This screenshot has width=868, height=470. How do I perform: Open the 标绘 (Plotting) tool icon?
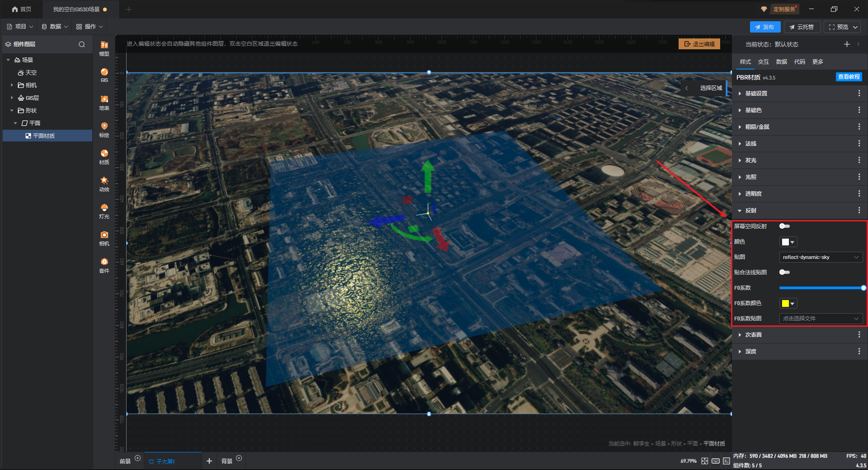click(x=104, y=129)
